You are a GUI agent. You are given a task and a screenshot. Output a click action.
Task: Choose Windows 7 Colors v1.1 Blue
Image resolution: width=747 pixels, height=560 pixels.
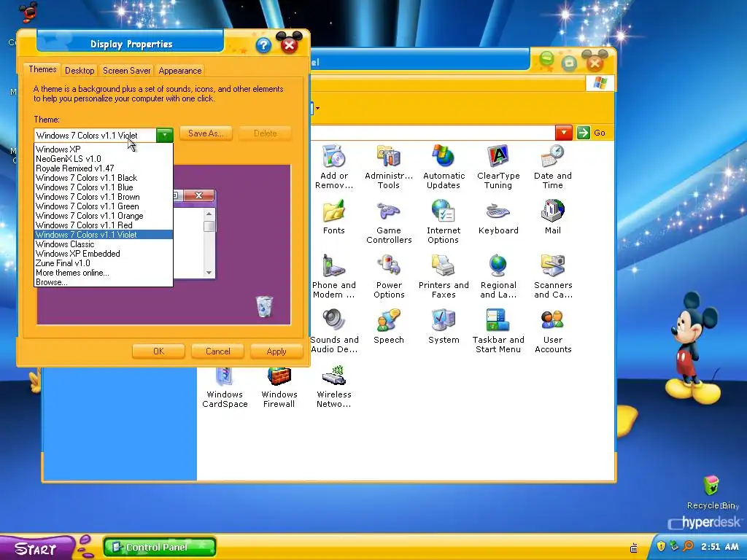104,187
